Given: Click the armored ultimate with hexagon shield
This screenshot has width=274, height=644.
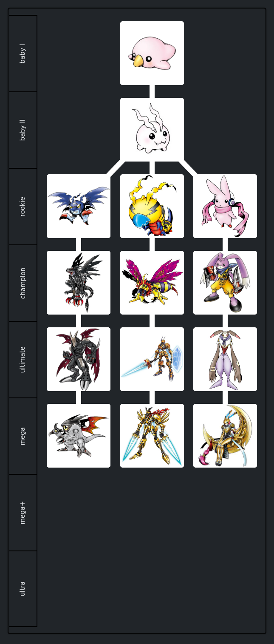Looking at the screenshot, I should 152,359.
